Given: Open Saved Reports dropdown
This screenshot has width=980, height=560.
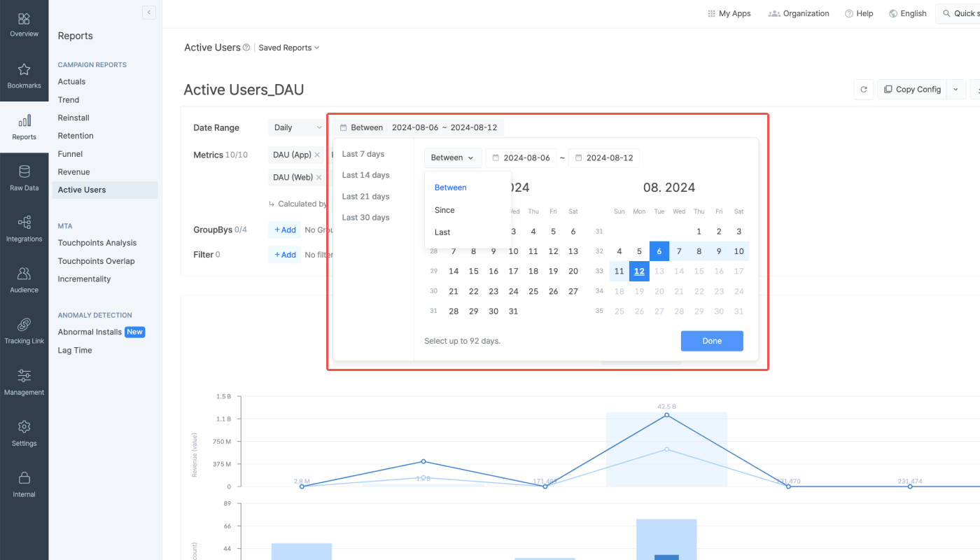Looking at the screenshot, I should click(289, 48).
